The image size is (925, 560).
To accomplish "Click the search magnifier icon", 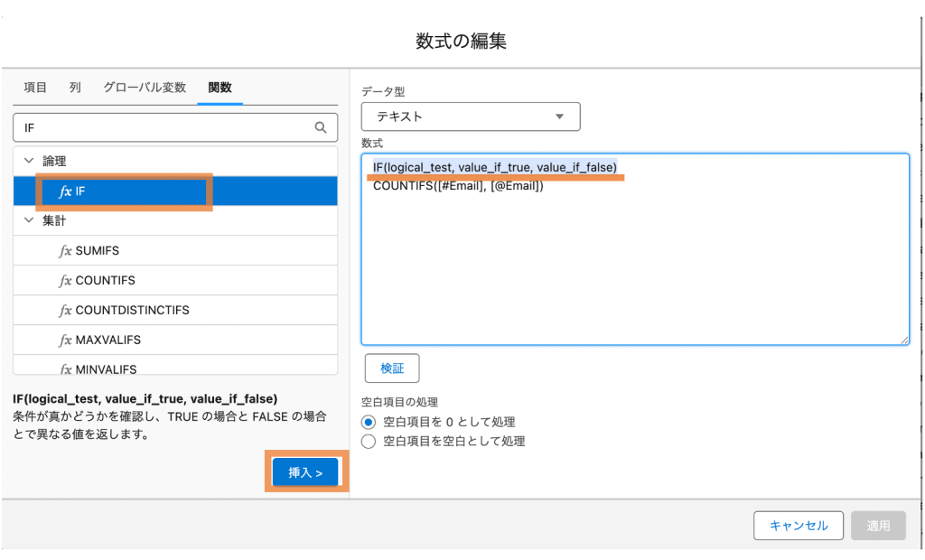I will [x=321, y=128].
